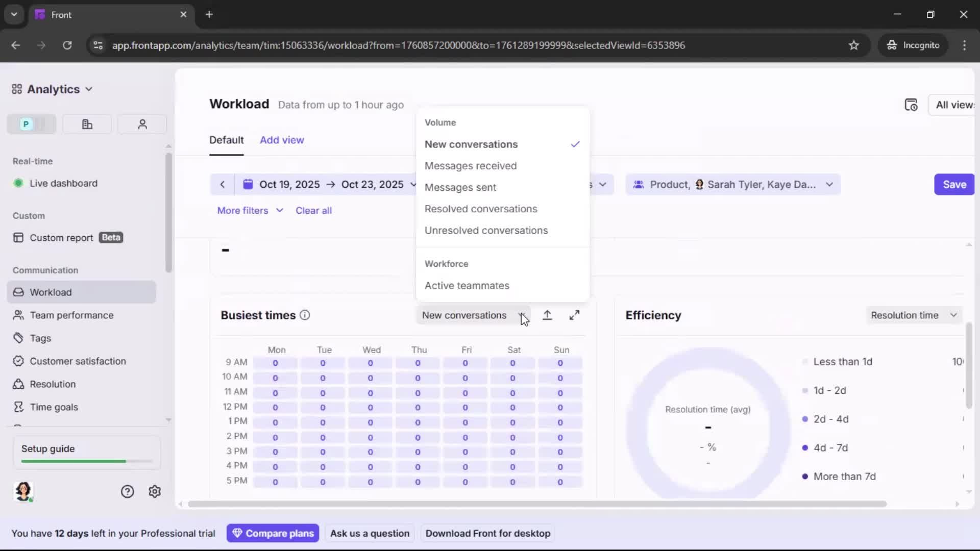This screenshot has height=551, width=980.
Task: Open Team performance in the sidebar
Action: (x=71, y=315)
